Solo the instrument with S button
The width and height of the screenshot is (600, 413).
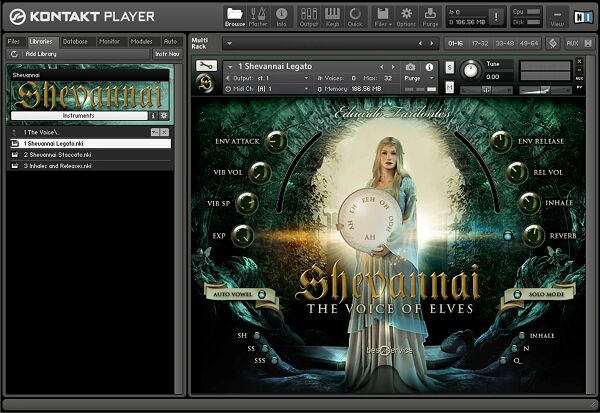[450, 68]
